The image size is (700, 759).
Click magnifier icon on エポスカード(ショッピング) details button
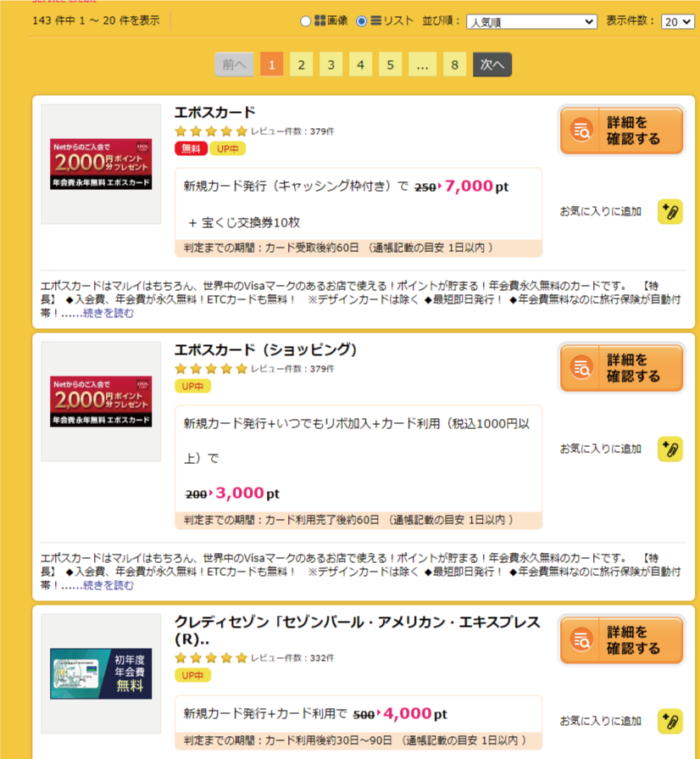click(581, 367)
